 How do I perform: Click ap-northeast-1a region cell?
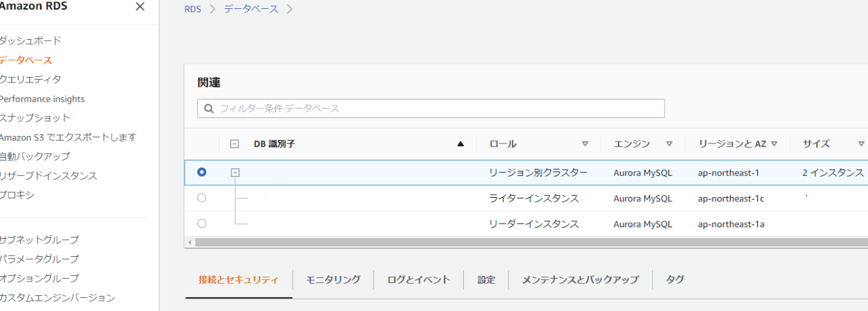click(731, 224)
